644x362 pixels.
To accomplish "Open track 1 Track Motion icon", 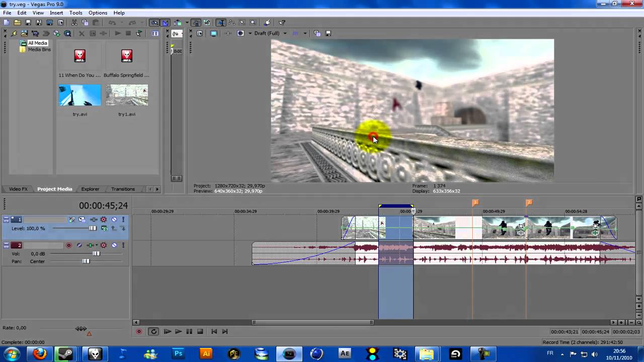I will [82, 220].
